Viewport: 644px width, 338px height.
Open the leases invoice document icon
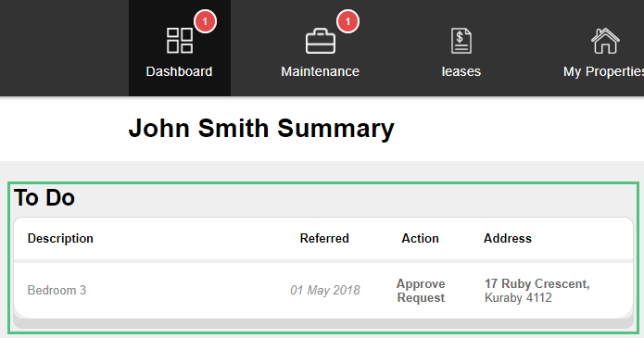pyautogui.click(x=461, y=41)
